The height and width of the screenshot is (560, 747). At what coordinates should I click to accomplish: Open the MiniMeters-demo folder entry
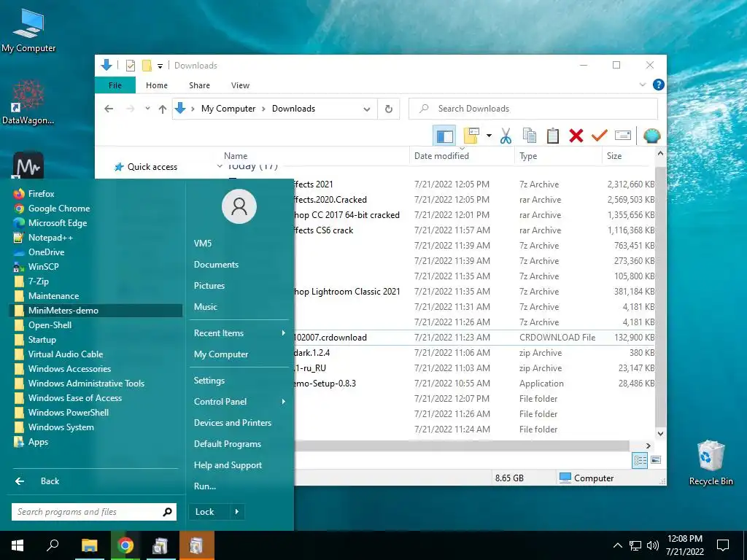point(96,311)
